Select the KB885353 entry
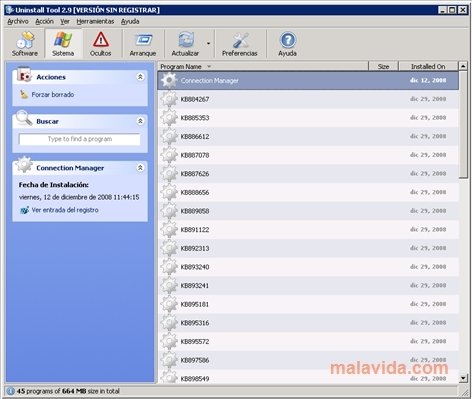 pos(308,118)
